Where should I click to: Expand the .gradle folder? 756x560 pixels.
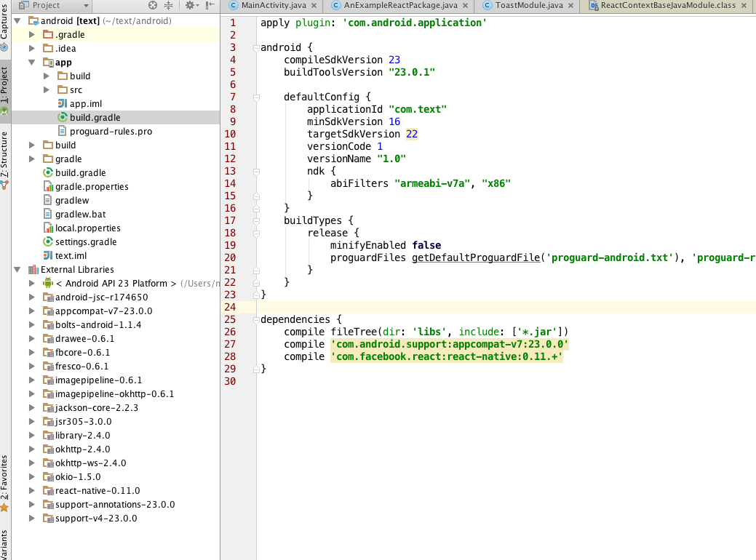[32, 35]
